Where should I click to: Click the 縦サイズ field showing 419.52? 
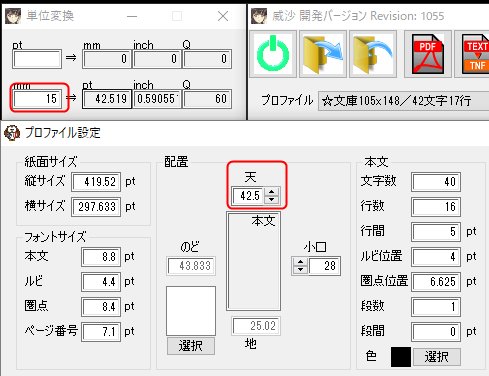click(x=96, y=182)
